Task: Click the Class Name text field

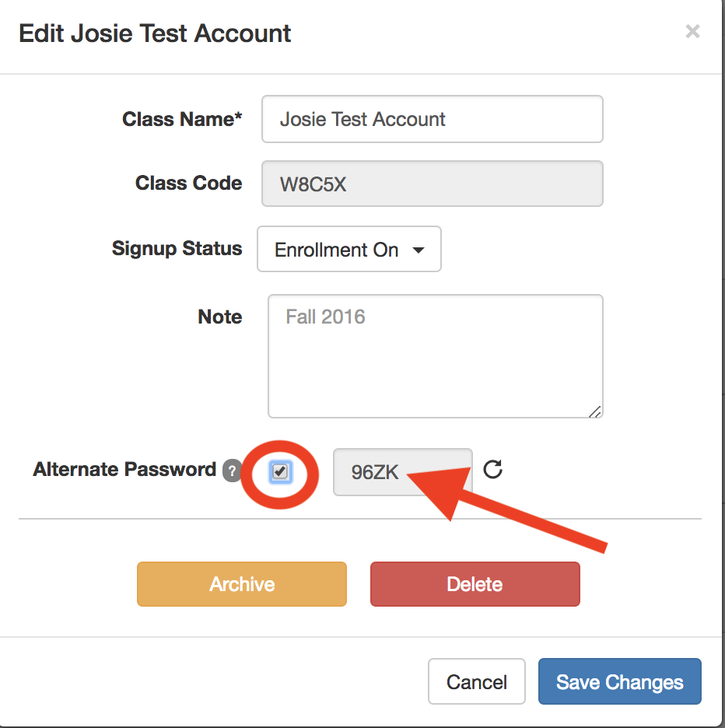Action: point(433,119)
